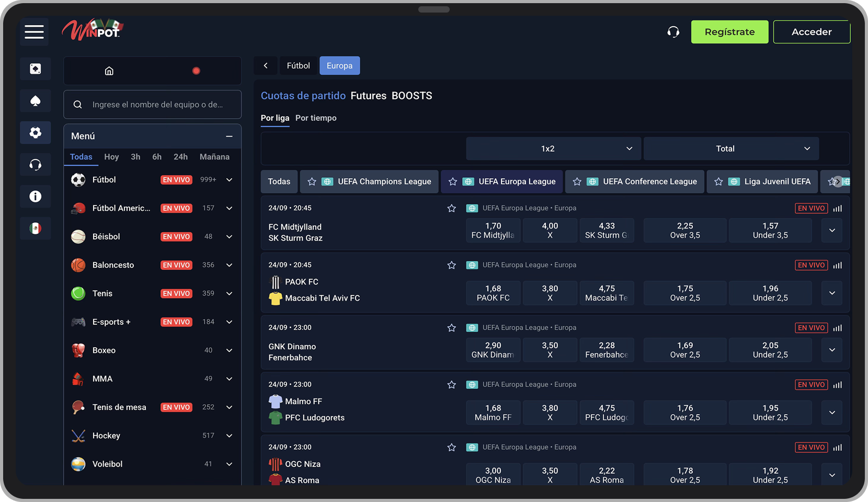This screenshot has width=868, height=502.
Task: Open the 1x2 market dropdown
Action: 553,149
